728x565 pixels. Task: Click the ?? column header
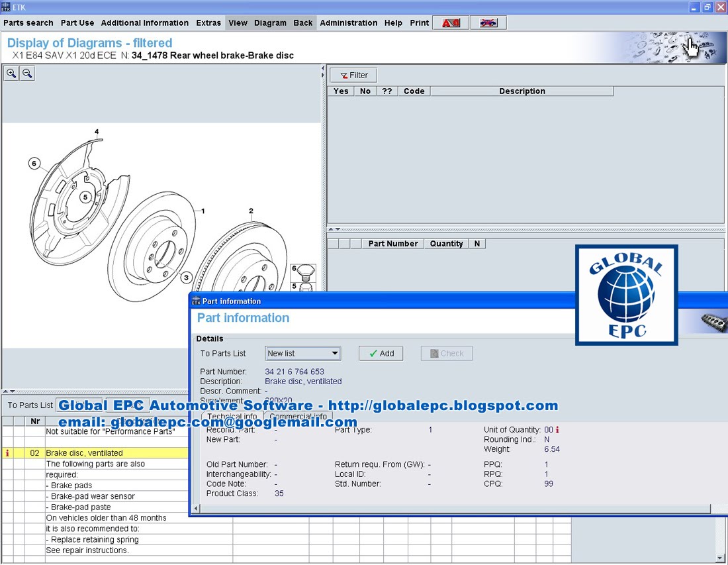click(387, 91)
